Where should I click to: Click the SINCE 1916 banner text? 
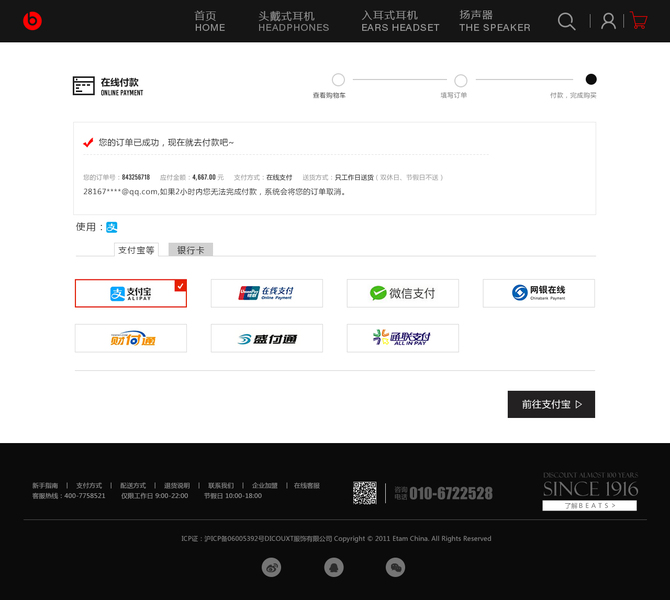click(591, 489)
